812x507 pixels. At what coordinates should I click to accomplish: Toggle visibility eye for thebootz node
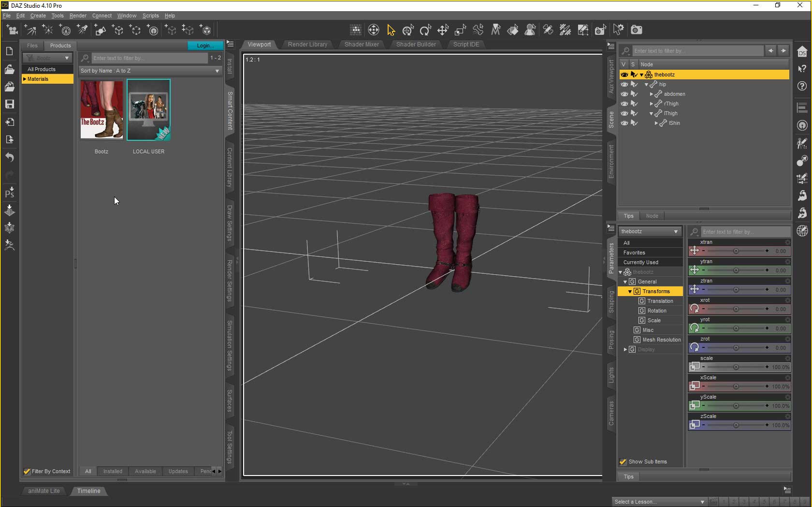(624, 75)
